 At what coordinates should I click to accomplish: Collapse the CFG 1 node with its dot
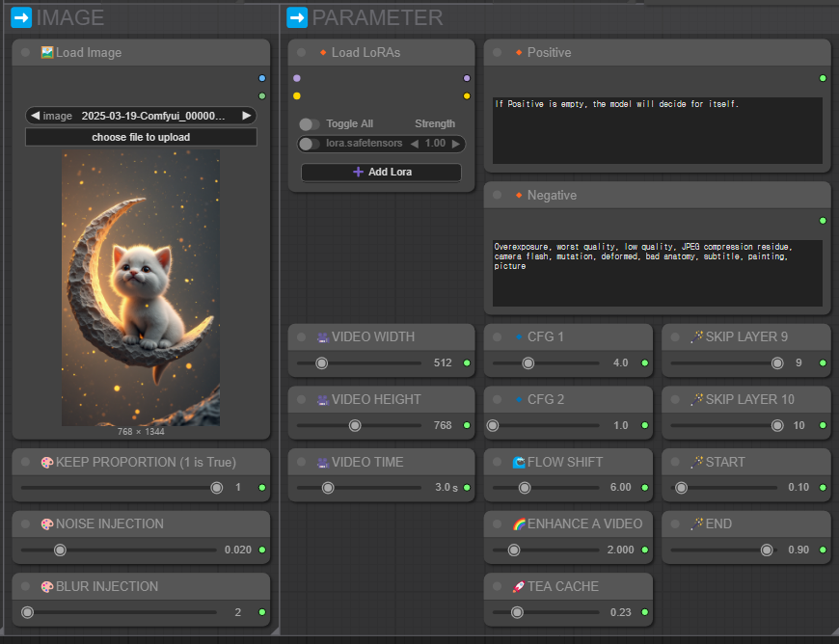point(497,337)
